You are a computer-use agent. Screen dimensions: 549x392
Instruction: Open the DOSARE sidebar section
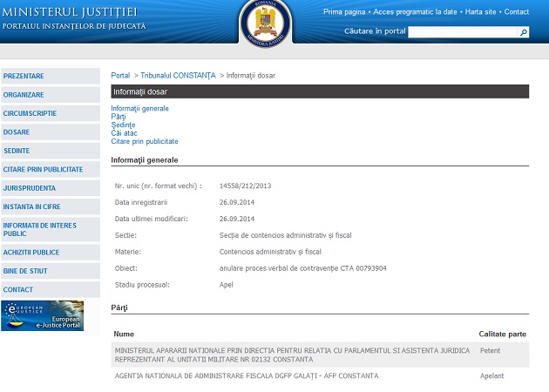click(17, 132)
